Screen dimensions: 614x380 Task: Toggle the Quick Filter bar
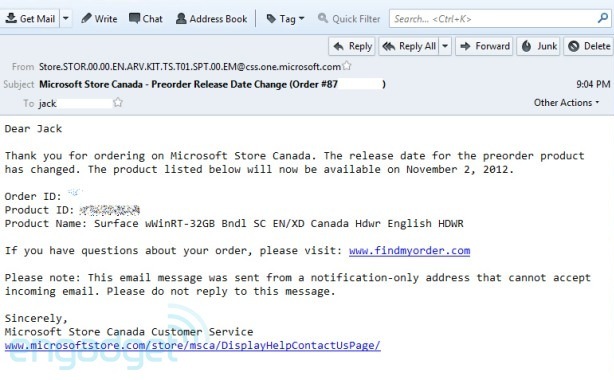(x=349, y=18)
